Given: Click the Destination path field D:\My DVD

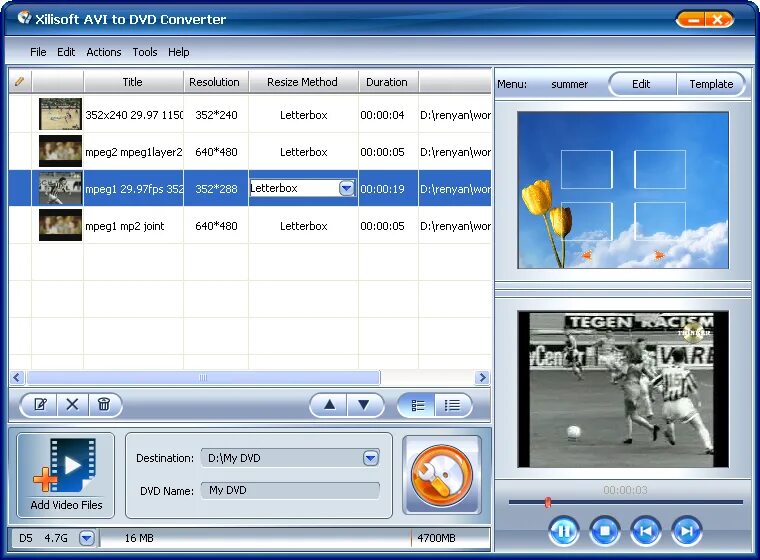Looking at the screenshot, I should point(290,458).
